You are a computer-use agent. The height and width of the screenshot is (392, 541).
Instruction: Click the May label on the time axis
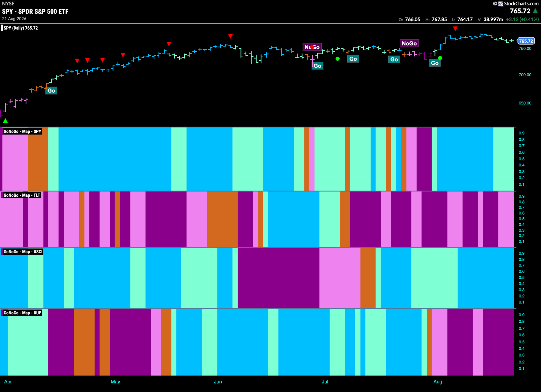(115, 382)
